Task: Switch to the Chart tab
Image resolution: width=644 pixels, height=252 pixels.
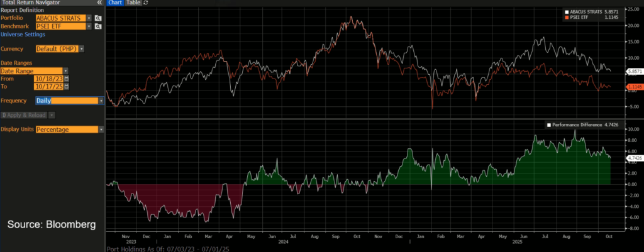Action: click(x=114, y=3)
